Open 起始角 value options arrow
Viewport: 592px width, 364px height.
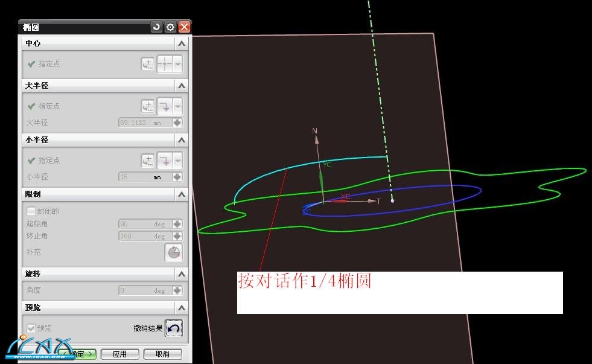point(177,224)
